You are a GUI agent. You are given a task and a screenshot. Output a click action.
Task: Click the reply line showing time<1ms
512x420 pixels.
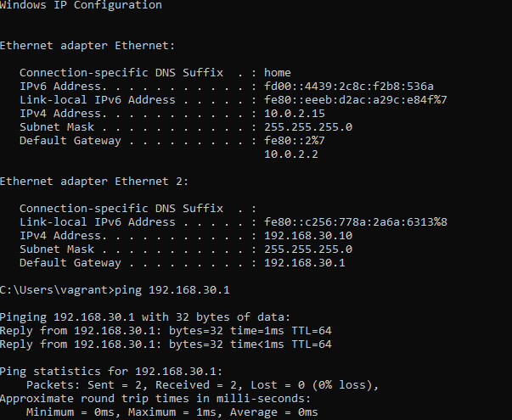(166, 344)
